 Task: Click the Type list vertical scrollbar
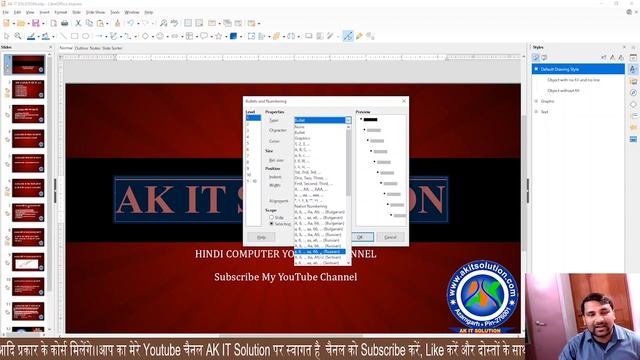349,195
